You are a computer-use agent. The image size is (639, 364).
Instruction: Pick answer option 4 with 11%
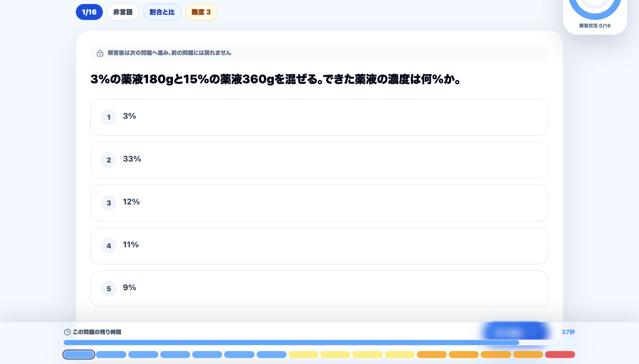tap(319, 246)
